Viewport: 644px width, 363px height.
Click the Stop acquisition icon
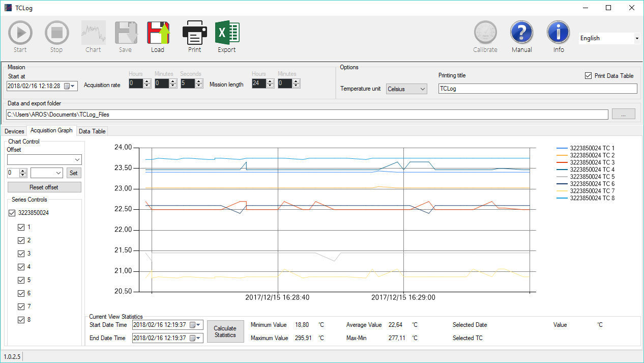[x=56, y=32]
